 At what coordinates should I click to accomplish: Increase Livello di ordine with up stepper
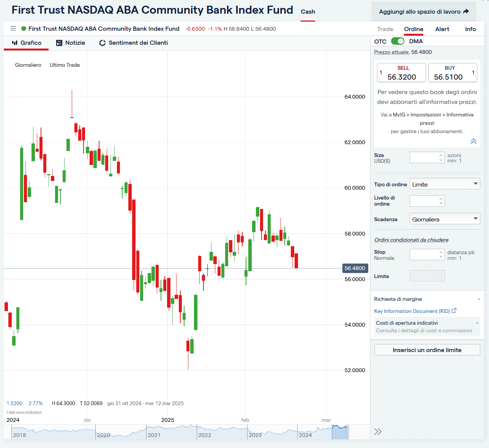pos(441,198)
